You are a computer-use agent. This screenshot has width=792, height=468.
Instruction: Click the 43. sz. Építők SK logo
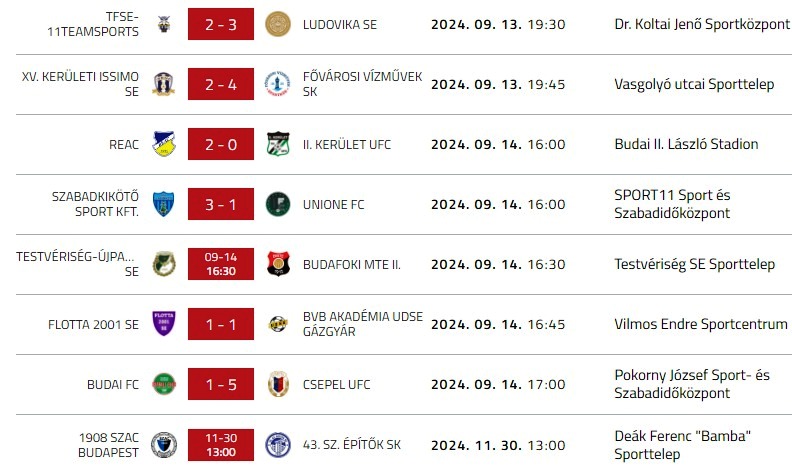[277, 444]
